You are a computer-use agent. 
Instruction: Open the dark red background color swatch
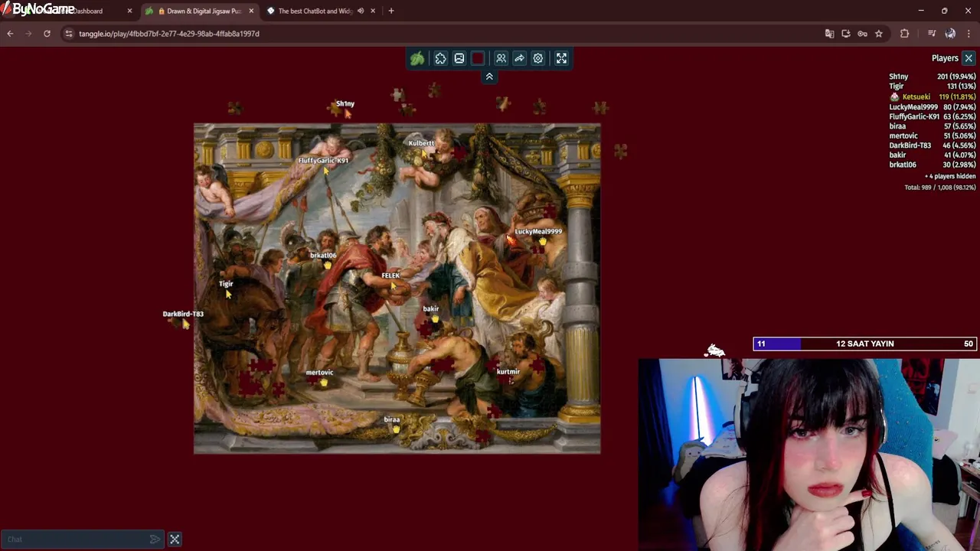tap(478, 58)
